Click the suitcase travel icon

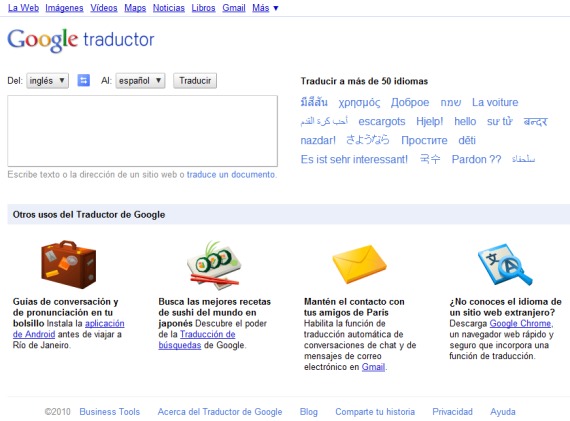(69, 264)
